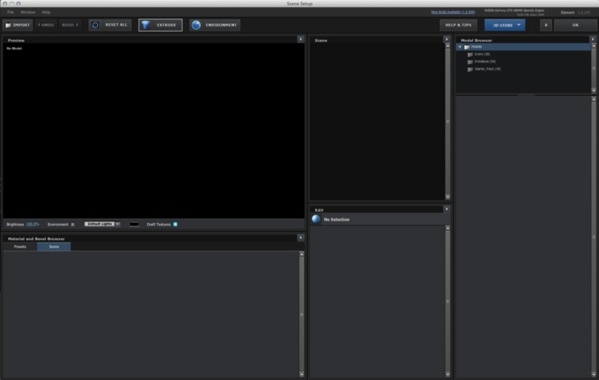This screenshot has width=599, height=380.
Task: Toggle the Environment checkbox in Preview
Action: point(73,225)
